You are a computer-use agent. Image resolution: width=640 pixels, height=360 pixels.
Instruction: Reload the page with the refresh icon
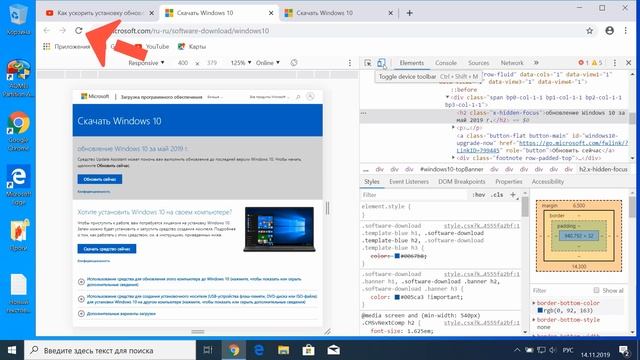[79, 31]
